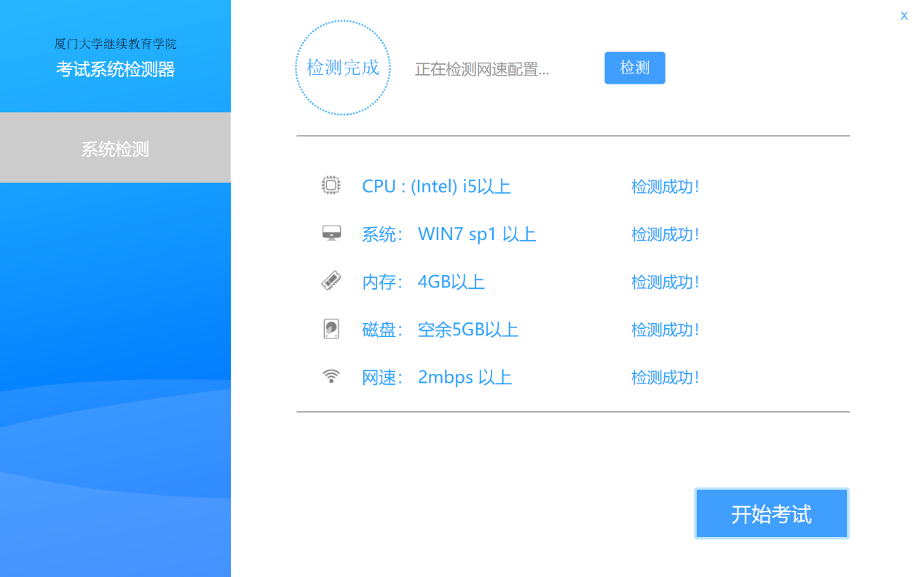
Task: Click the hard disk icon
Action: [331, 329]
